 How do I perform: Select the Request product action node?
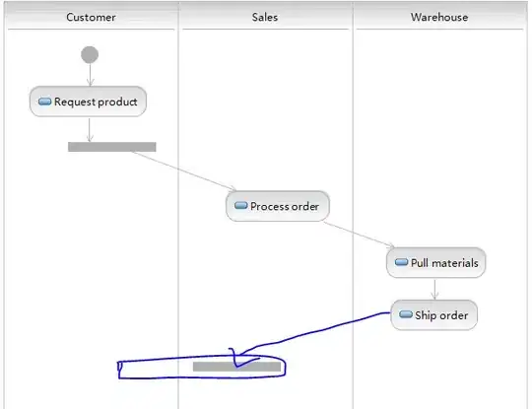pyautogui.click(x=89, y=102)
